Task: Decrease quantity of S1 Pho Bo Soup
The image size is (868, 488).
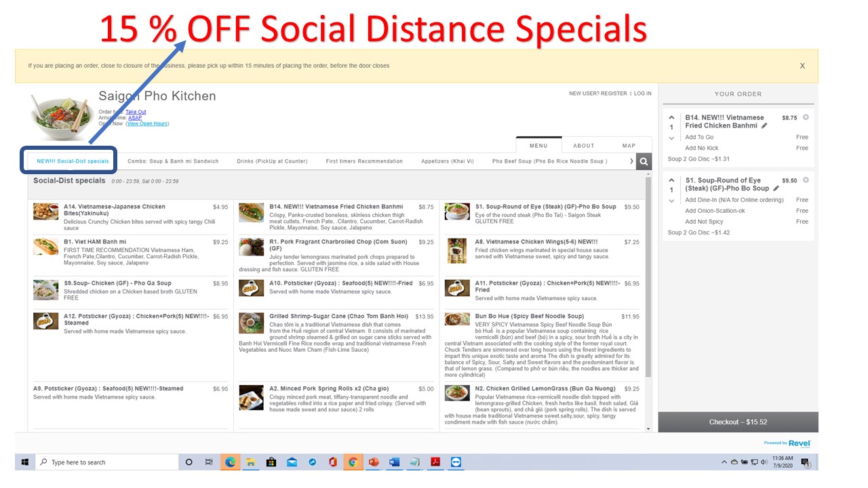Action: (671, 201)
